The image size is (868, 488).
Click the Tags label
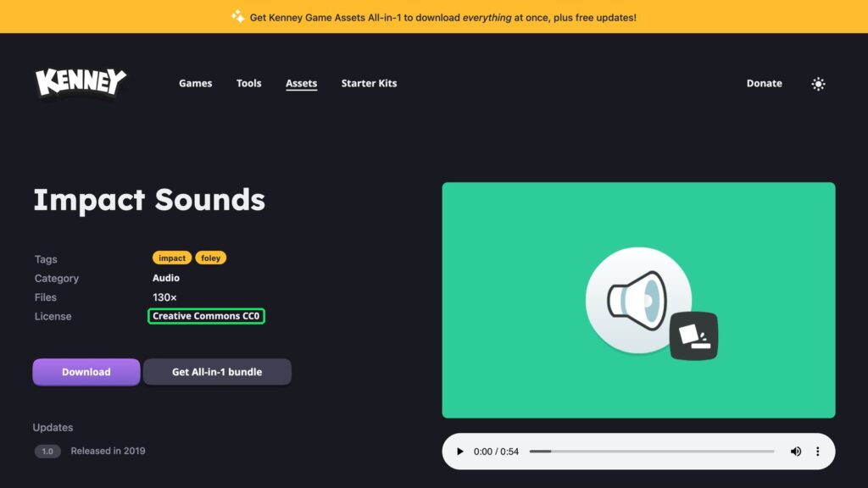click(x=46, y=259)
